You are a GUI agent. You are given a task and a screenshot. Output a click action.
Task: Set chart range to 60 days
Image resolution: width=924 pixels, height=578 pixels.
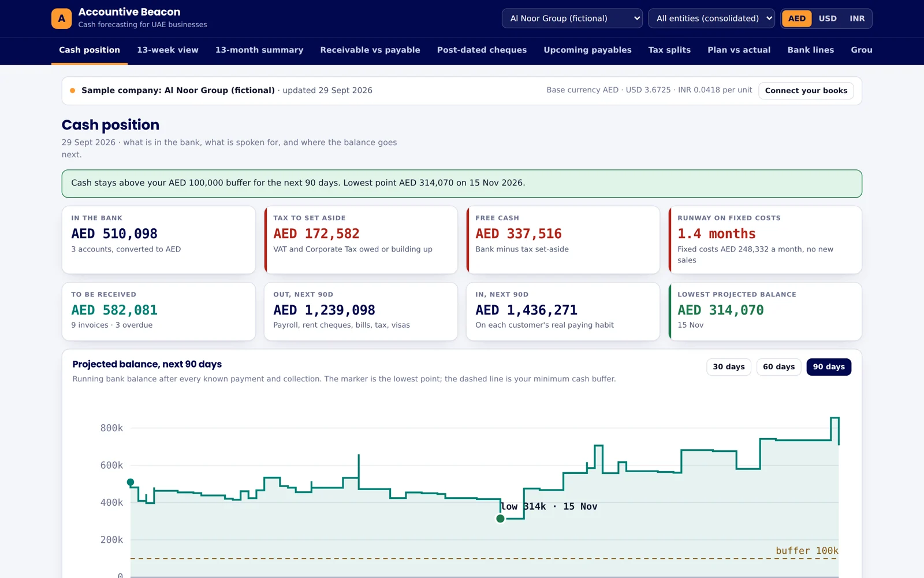coord(778,367)
